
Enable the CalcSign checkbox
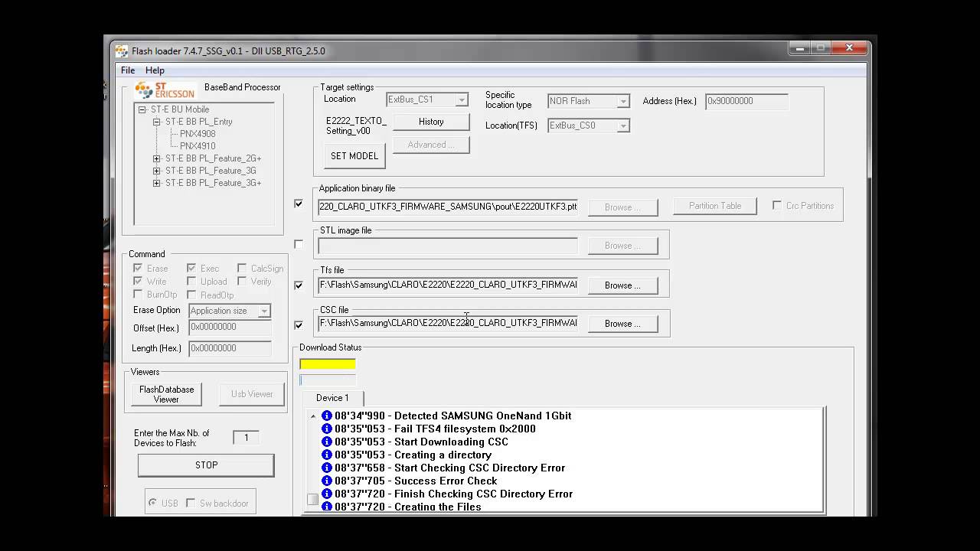coord(242,268)
